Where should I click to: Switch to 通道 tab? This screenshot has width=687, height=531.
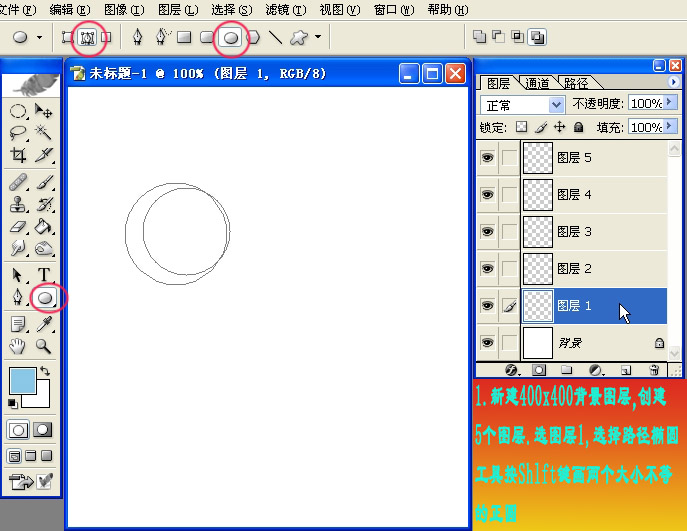pos(537,83)
